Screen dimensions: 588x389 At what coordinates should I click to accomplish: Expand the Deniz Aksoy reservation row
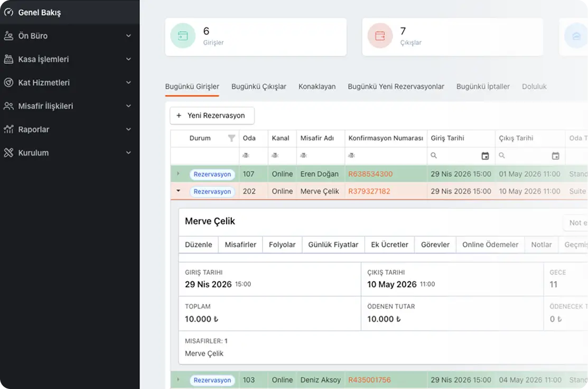coord(178,379)
